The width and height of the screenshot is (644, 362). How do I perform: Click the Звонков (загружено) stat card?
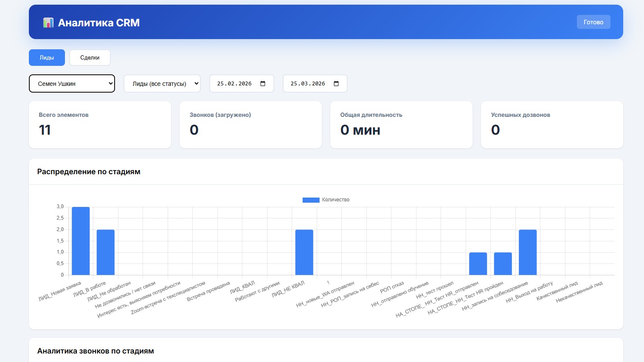point(250,124)
